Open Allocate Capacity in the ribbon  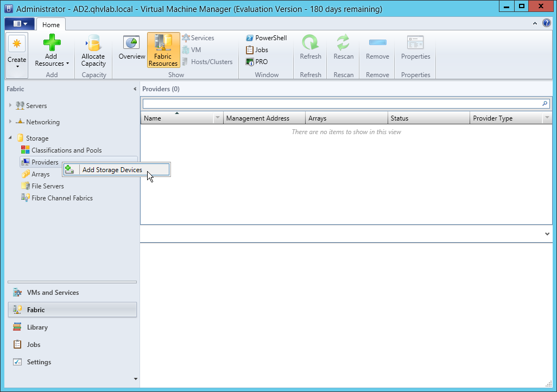tap(93, 50)
